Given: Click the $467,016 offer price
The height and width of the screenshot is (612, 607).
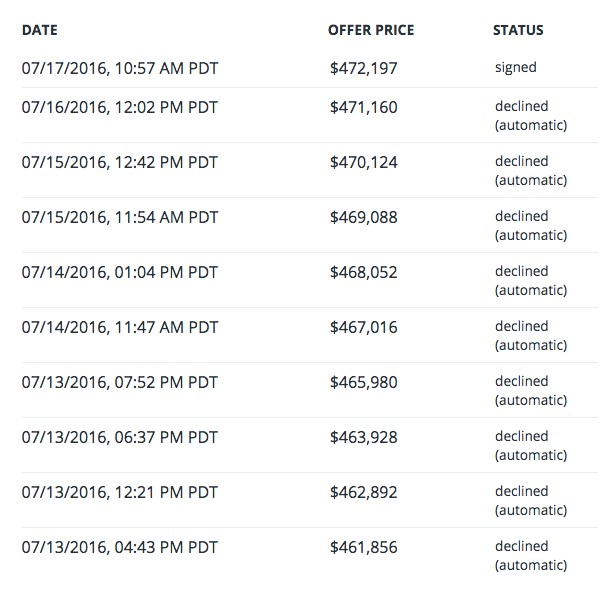Looking at the screenshot, I should tap(362, 326).
